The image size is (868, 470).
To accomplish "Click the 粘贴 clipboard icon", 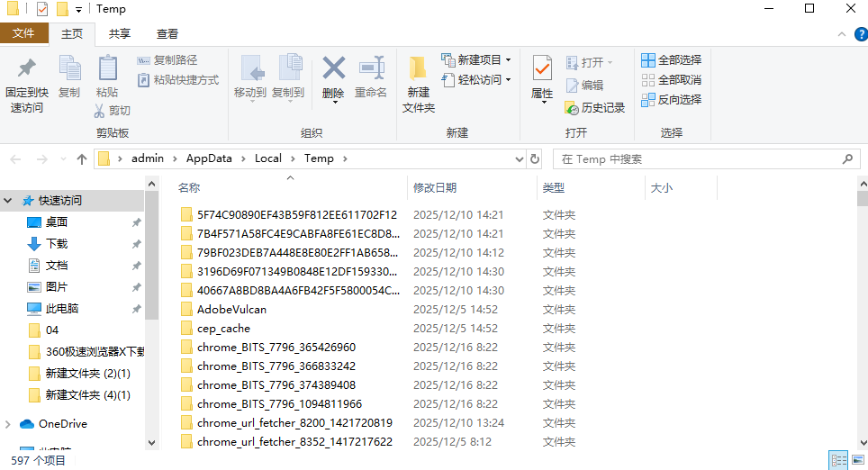I will coord(107,68).
